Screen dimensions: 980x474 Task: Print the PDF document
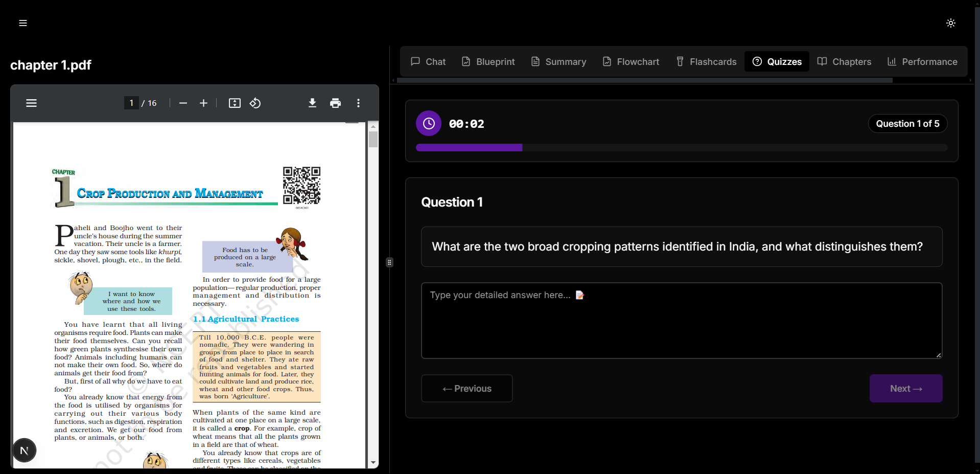(335, 103)
